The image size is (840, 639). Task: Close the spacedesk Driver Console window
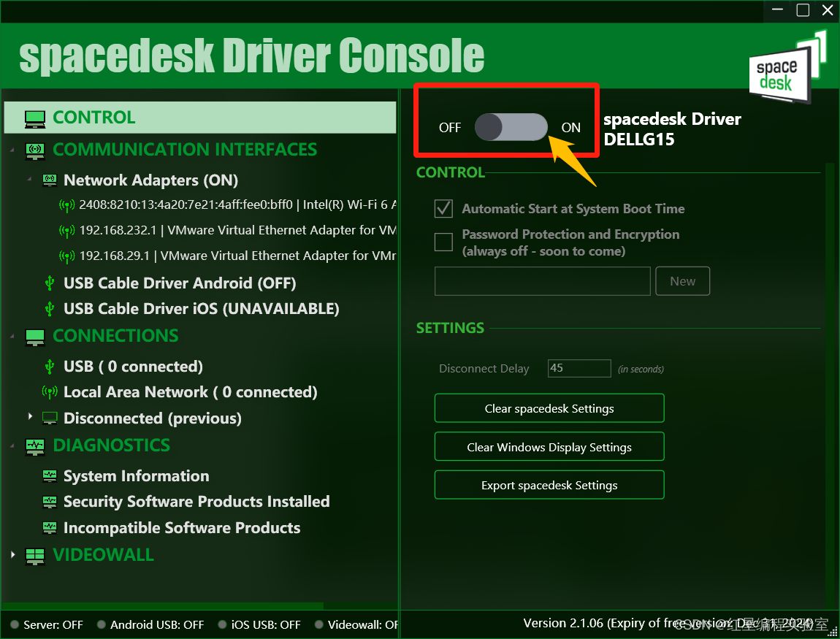point(828,10)
